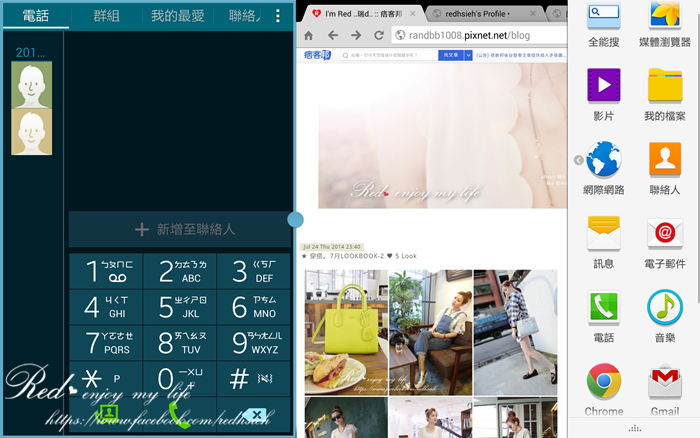Launch Chrome from the app tray

(604, 389)
